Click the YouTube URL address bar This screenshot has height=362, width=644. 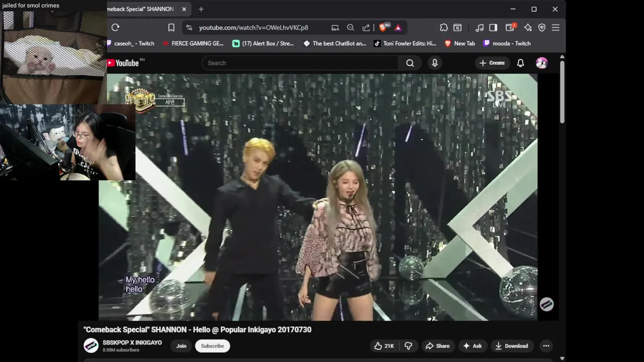point(254,28)
